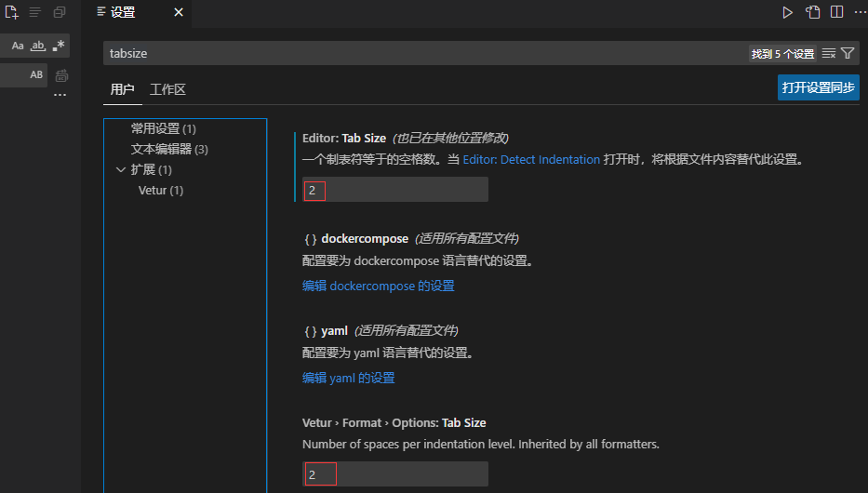
Task: Close the 设置 editor tab
Action: (179, 12)
